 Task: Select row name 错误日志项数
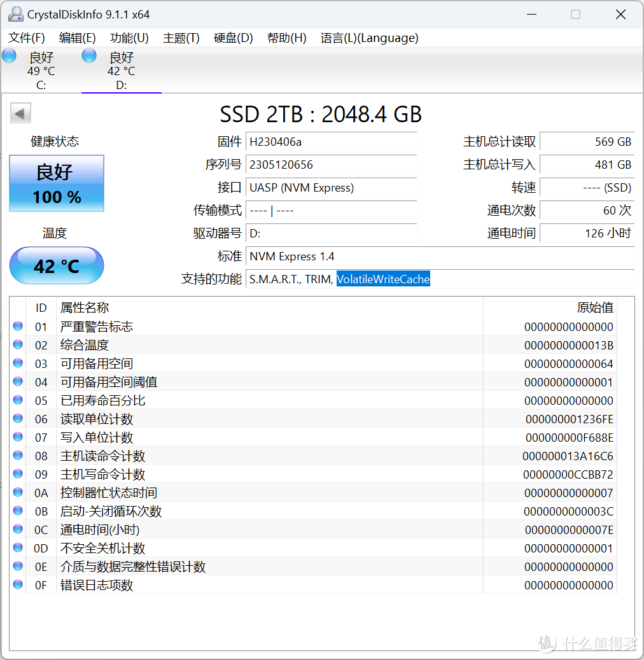click(x=96, y=585)
